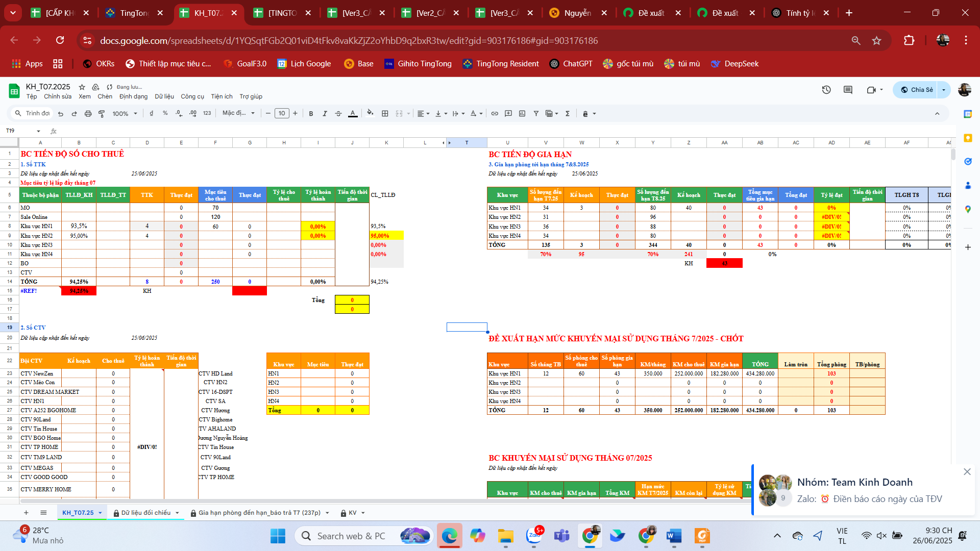This screenshot has width=980, height=551.
Task: Toggle strikethrough formatting
Action: (x=338, y=113)
